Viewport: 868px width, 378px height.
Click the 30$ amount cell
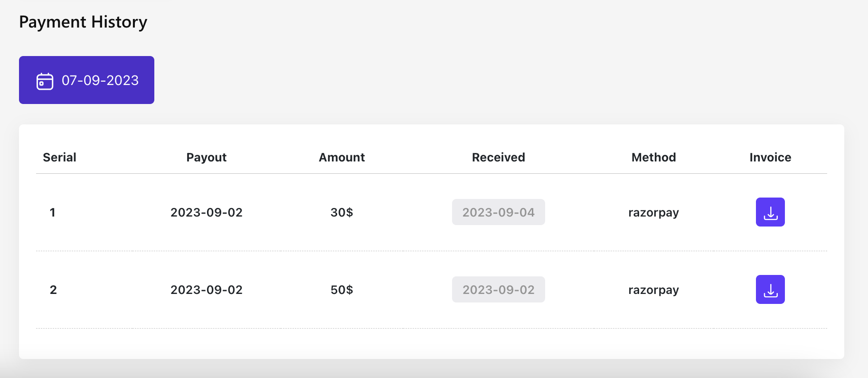(x=341, y=212)
